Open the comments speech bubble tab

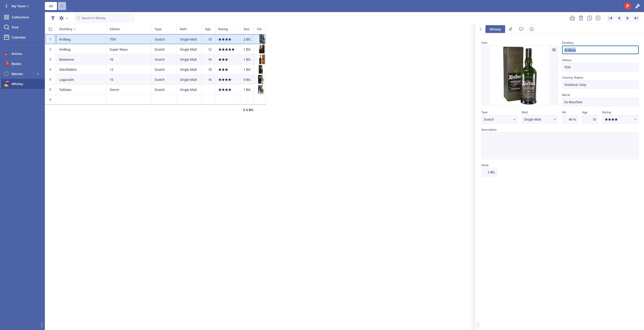click(521, 29)
